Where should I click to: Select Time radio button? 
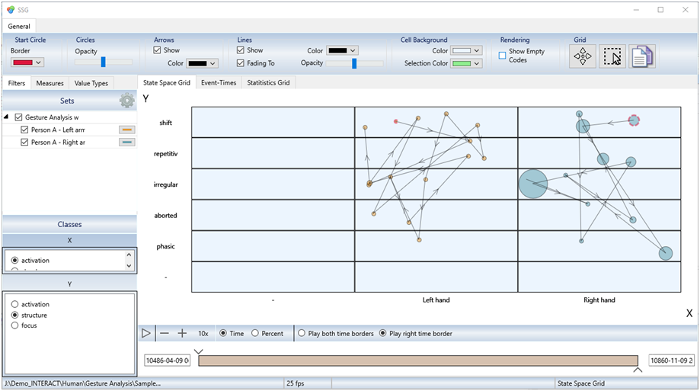(x=223, y=333)
